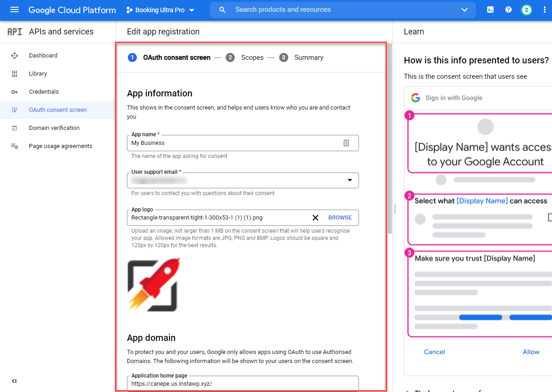The image size is (552, 392).
Task: Click the form's vertical scrollbar
Action: pyautogui.click(x=390, y=138)
